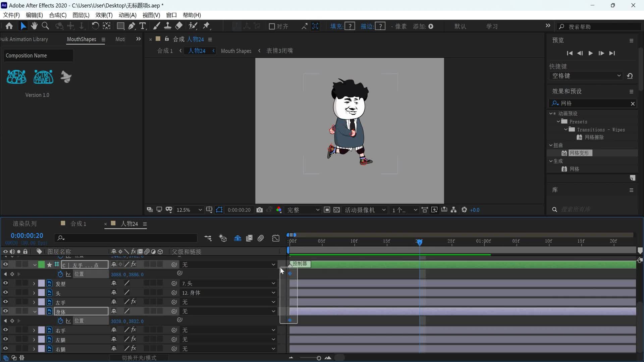Open the 合成(C) menu
The image size is (644, 362).
click(58, 15)
